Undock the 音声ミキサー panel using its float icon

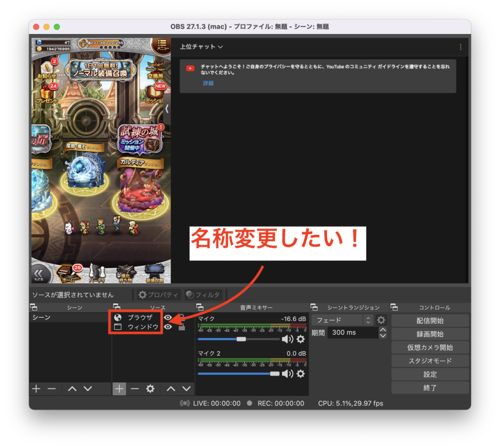[200, 307]
